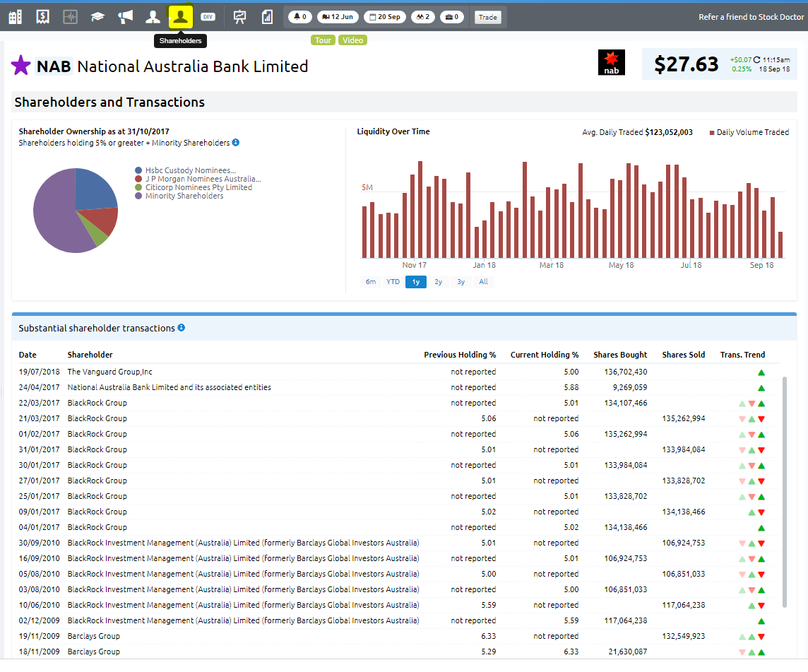808x672 pixels.
Task: Click the briefcase portfolio counter
Action: [452, 17]
